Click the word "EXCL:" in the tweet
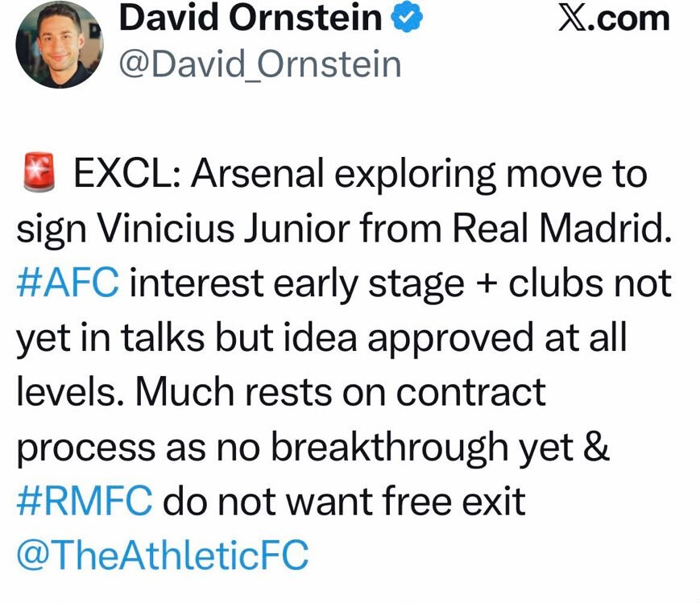This screenshot has height=603, width=700. 127,173
